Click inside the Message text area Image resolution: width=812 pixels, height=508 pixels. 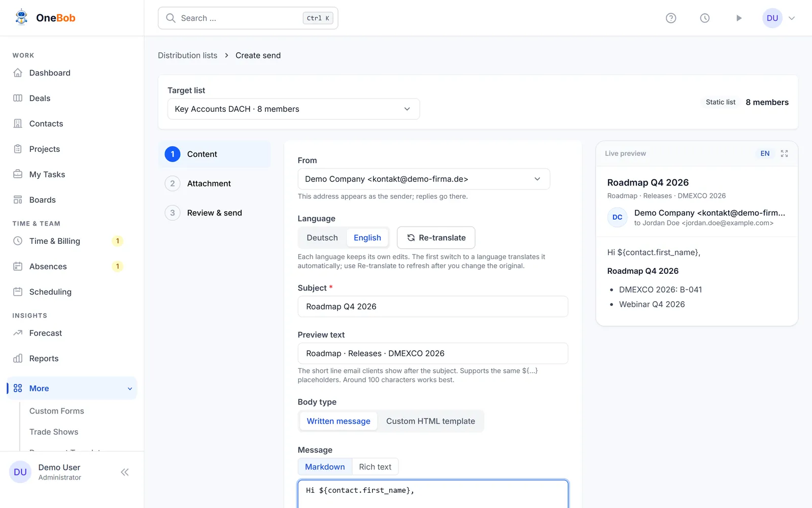(x=433, y=494)
